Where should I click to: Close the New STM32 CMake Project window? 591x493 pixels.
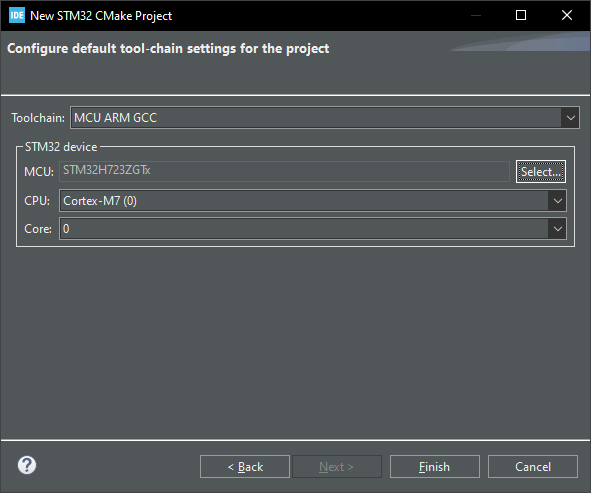567,15
